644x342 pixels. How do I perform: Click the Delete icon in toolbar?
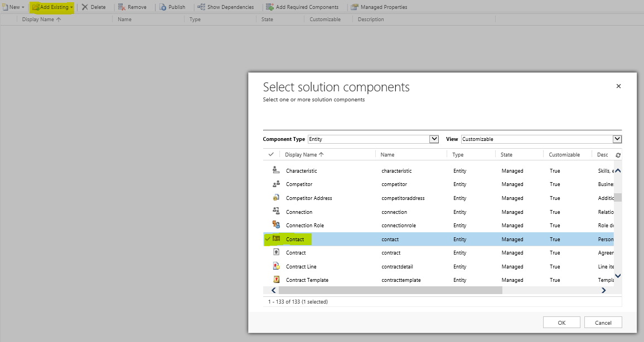[x=94, y=7]
